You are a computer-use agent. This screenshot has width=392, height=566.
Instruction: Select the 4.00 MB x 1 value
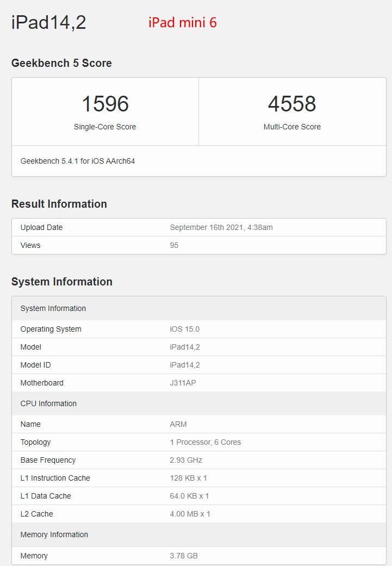tap(190, 514)
